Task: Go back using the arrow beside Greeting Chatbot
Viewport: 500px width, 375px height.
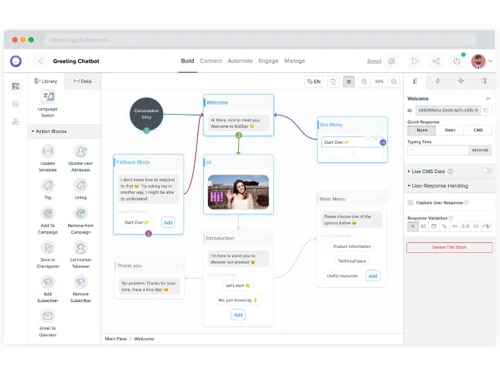Action: [40, 61]
